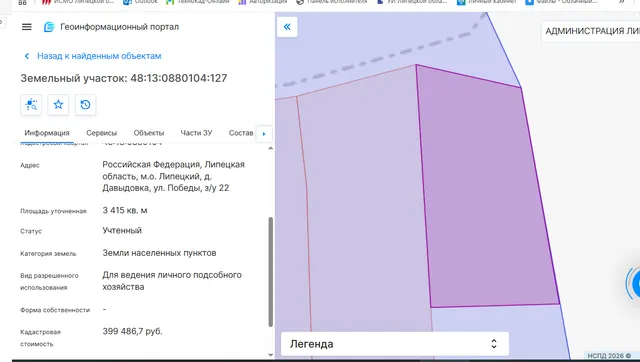640x362 pixels.
Task: Click the Категория земель label
Action: pyautogui.click(x=48, y=253)
